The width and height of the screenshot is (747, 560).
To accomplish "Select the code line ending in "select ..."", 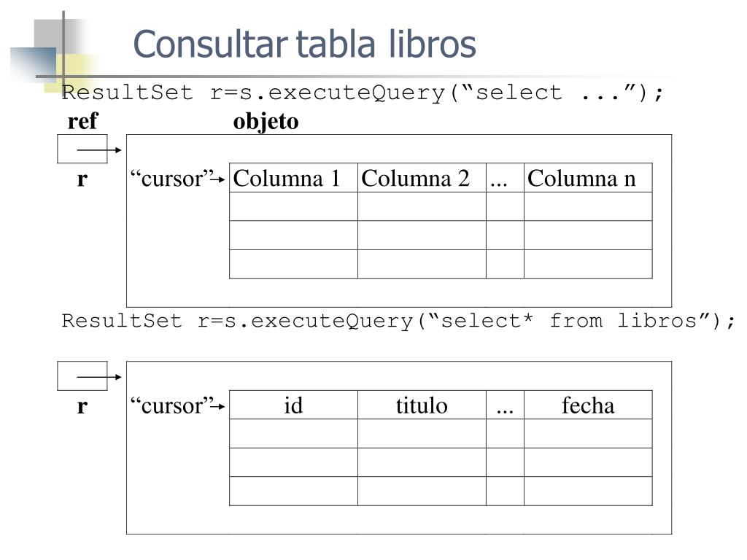I will [x=363, y=93].
